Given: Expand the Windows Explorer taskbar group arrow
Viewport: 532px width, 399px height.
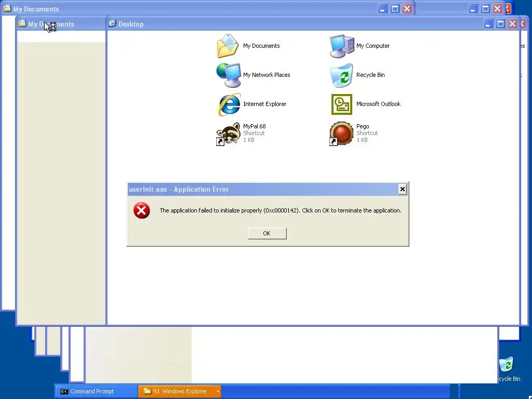Looking at the screenshot, I should [x=218, y=391].
